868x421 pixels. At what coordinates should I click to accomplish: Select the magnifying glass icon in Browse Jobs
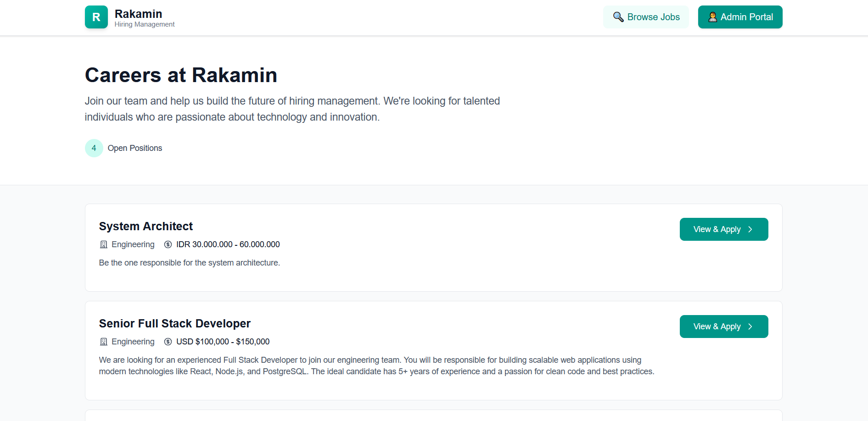(x=618, y=17)
